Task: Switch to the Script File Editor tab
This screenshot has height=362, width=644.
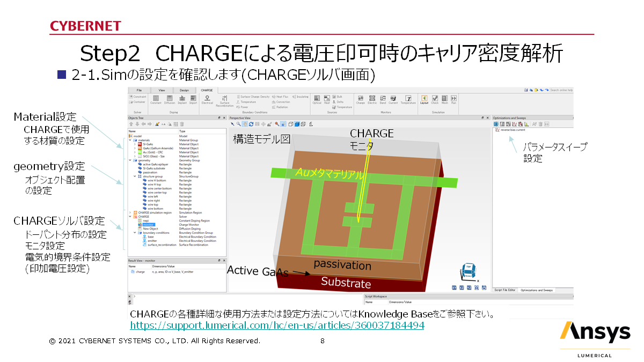Action: (x=505, y=290)
